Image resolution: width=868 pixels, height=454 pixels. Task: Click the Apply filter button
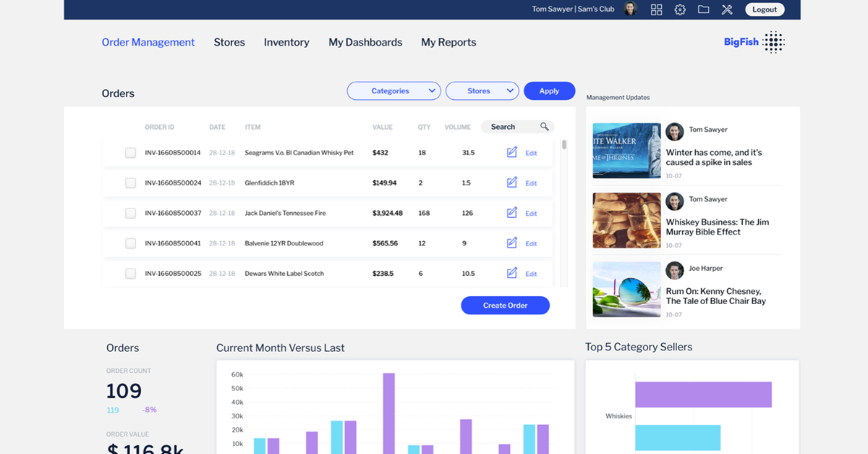click(549, 91)
